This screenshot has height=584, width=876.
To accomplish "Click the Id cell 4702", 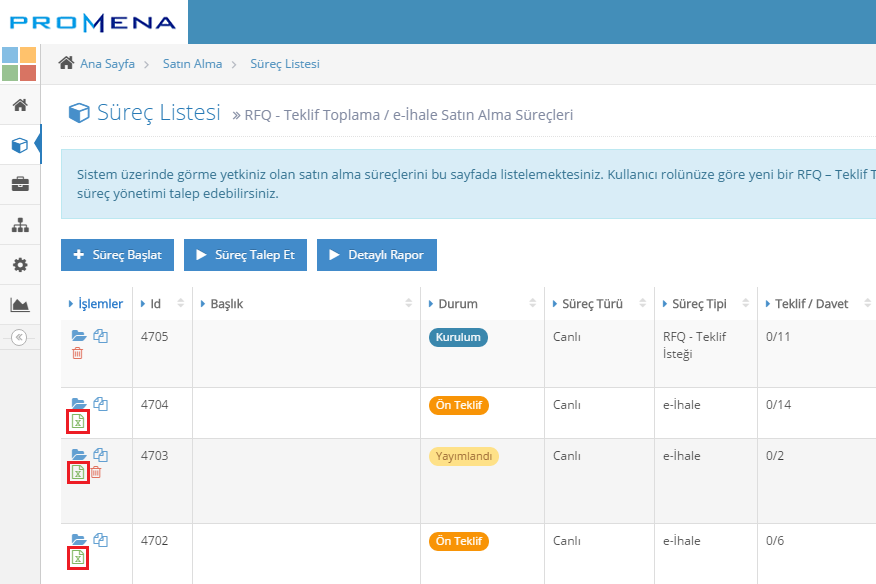I will point(154,540).
